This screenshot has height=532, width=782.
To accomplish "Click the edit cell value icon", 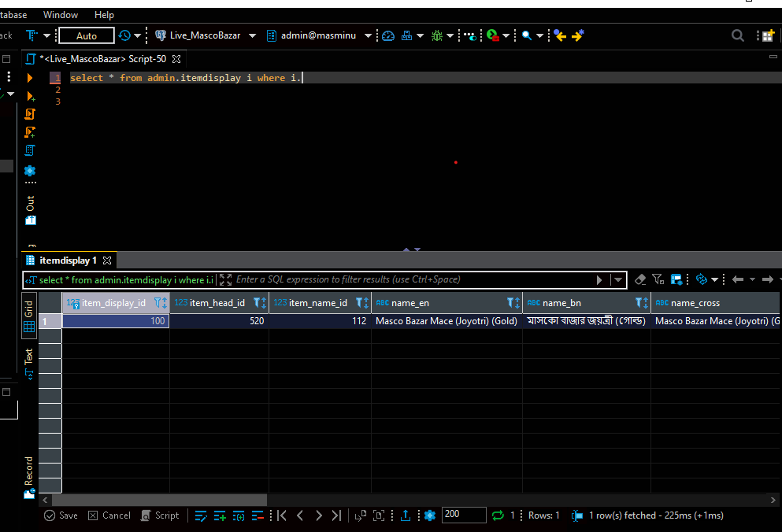I will 201,515.
